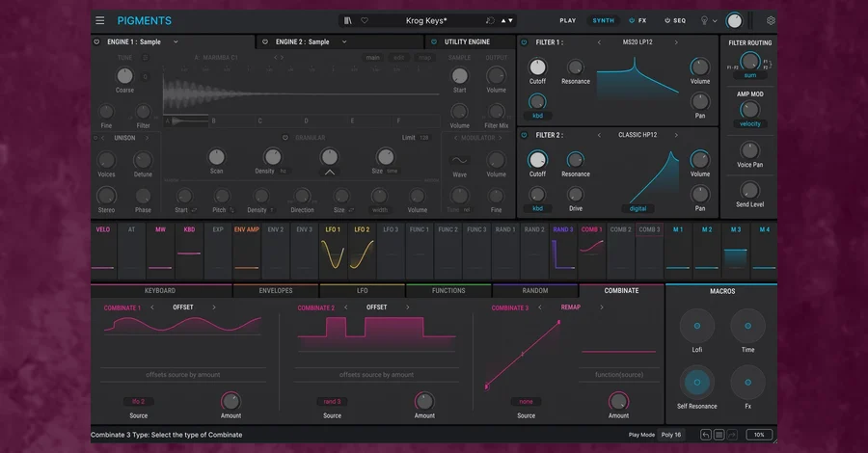Click the preset save icon beside Krog Keys

pyautogui.click(x=490, y=20)
